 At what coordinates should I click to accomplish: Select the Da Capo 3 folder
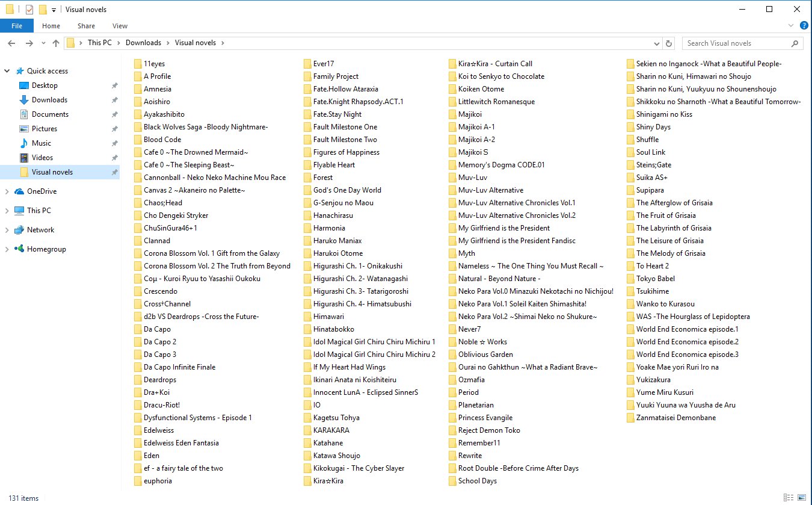155,355
